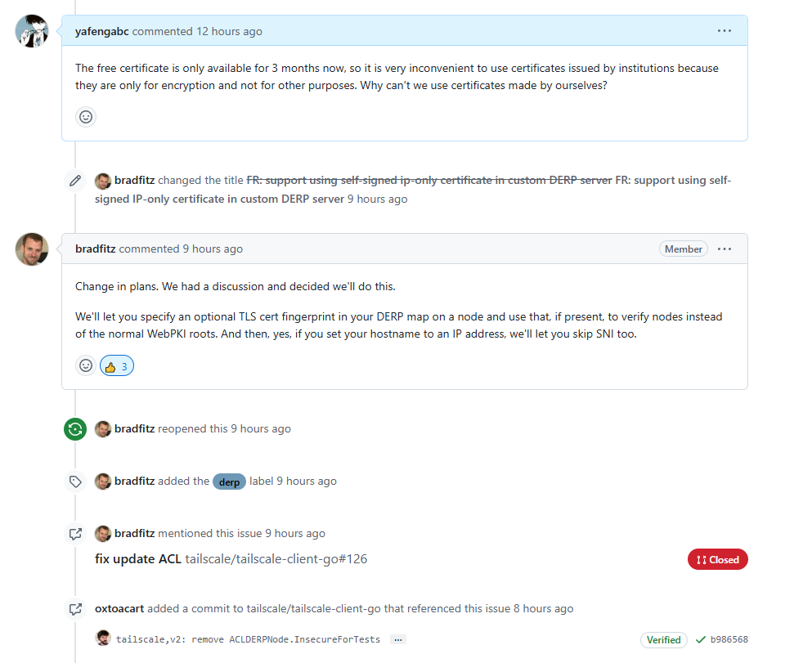Open yafengabc's large avatar image
Image resolution: width=812 pixels, height=663 pixels.
coord(32,31)
